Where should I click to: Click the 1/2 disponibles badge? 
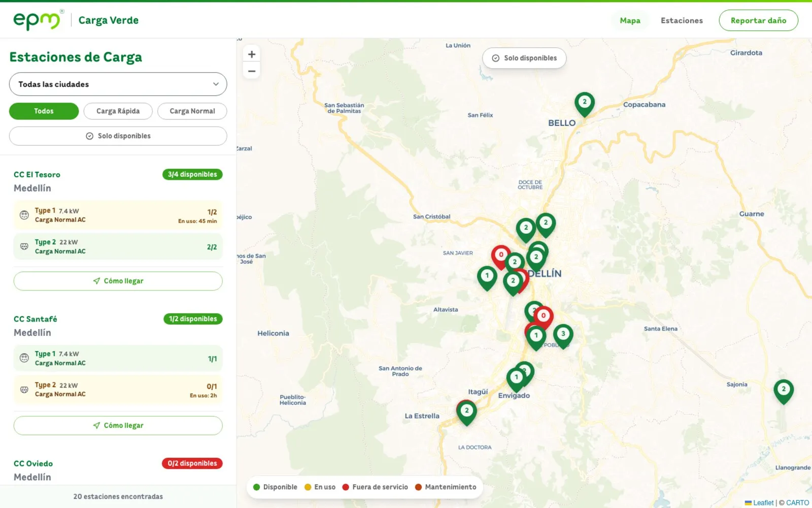[193, 319]
